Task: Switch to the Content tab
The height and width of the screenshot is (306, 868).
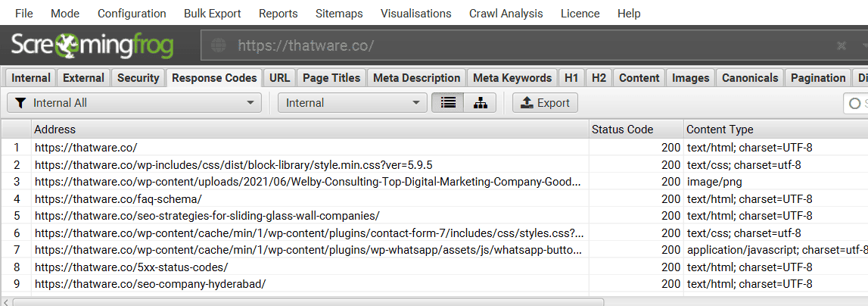Action: click(x=639, y=78)
